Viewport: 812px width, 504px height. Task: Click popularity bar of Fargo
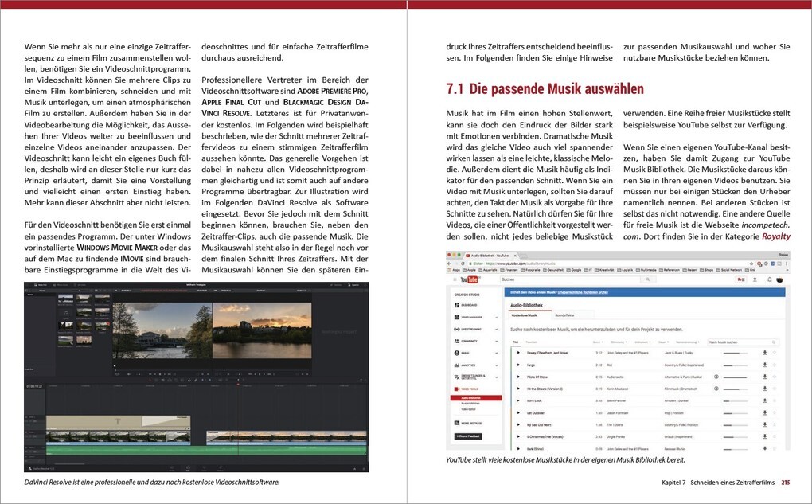(736, 365)
